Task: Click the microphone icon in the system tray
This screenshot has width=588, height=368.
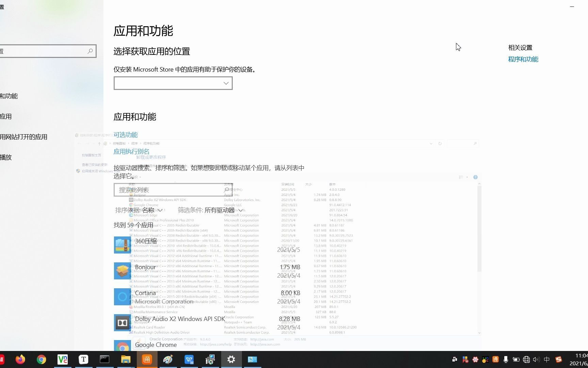Action: click(x=506, y=359)
